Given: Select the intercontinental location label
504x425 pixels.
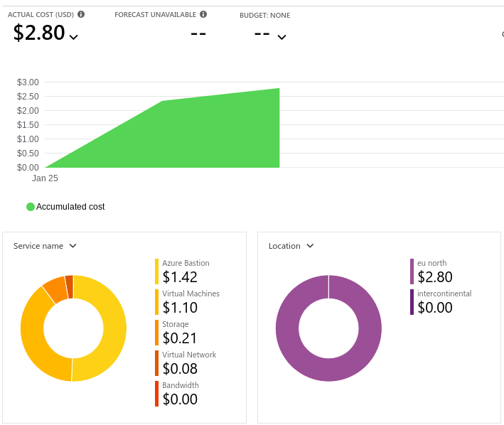Looking at the screenshot, I should [444, 294].
